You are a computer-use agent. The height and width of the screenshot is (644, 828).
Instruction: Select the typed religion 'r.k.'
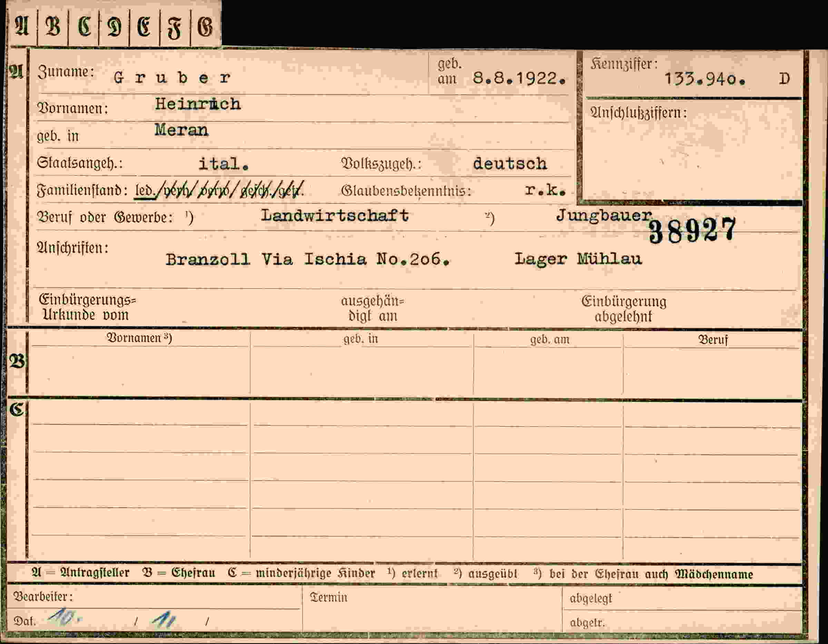pyautogui.click(x=545, y=191)
